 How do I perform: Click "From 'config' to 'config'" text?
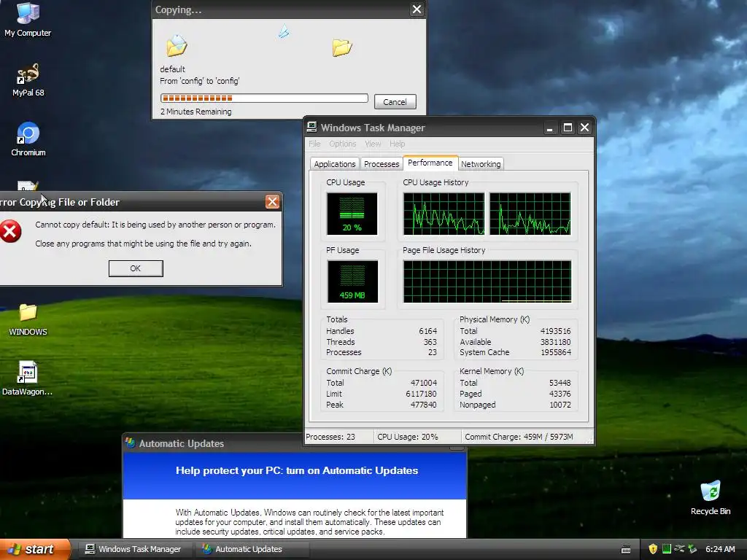tap(200, 81)
